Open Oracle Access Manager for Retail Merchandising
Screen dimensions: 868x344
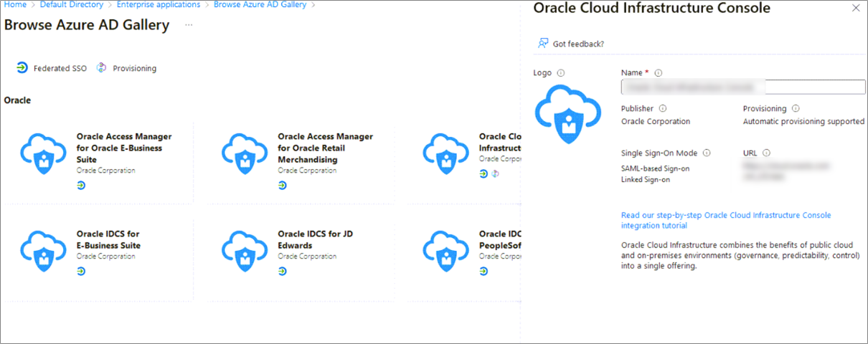tap(326, 148)
